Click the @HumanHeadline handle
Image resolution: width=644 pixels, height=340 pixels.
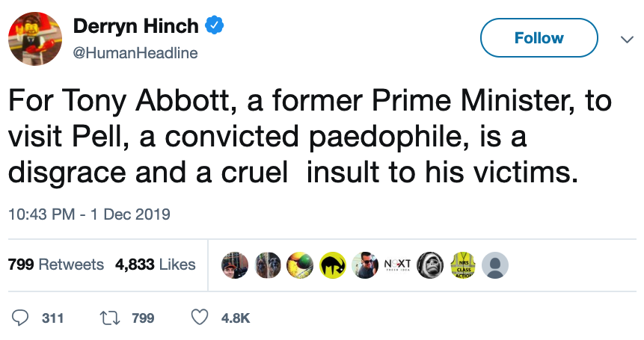(135, 53)
